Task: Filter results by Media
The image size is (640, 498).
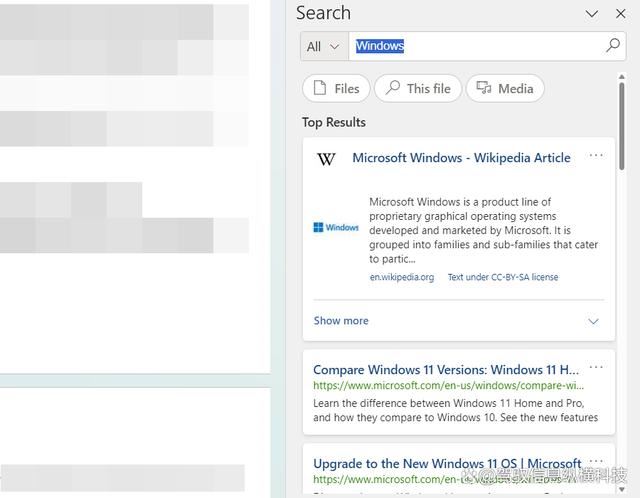Action: click(x=505, y=88)
